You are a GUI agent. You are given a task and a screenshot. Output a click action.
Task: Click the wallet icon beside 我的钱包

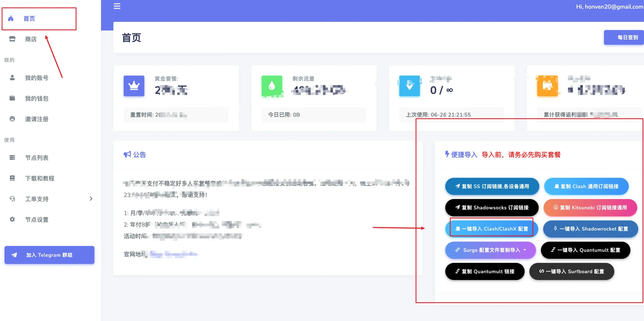pyautogui.click(x=12, y=98)
